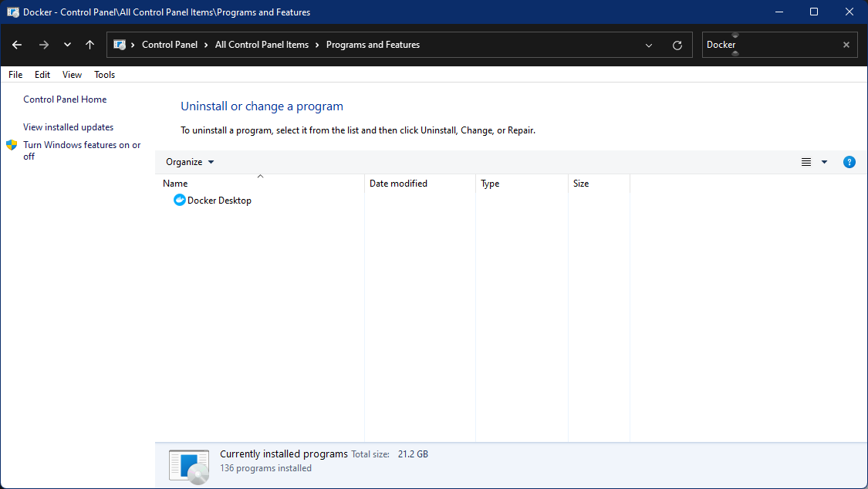
Task: Refresh the page with the refresh icon
Action: (677, 45)
